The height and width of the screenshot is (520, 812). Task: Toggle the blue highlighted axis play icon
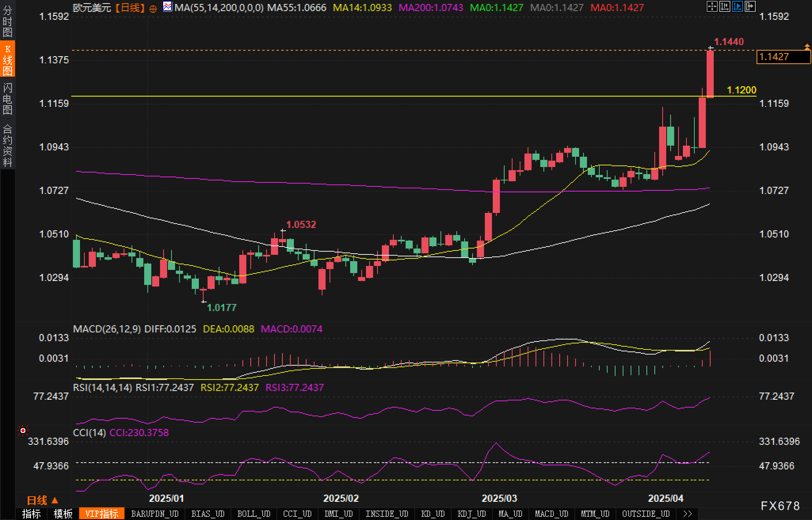[x=737, y=6]
